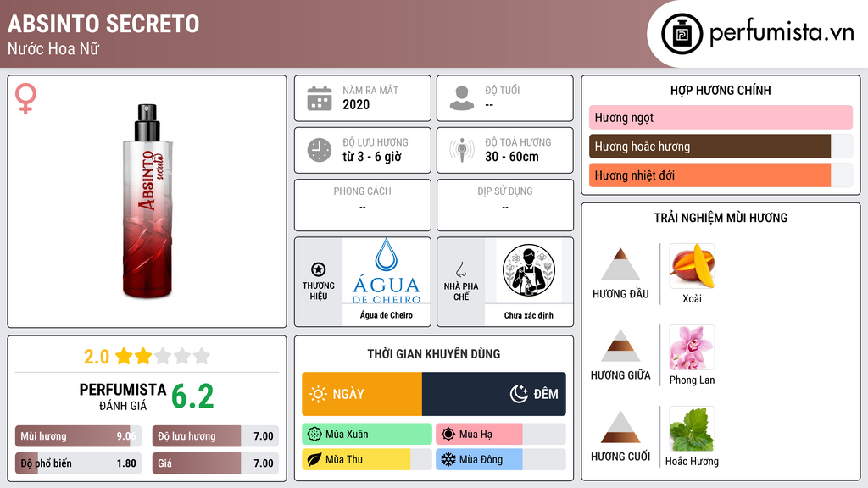Image resolution: width=868 pixels, height=488 pixels.
Task: Click the Absinto Secreto bottle photo
Action: (x=147, y=201)
